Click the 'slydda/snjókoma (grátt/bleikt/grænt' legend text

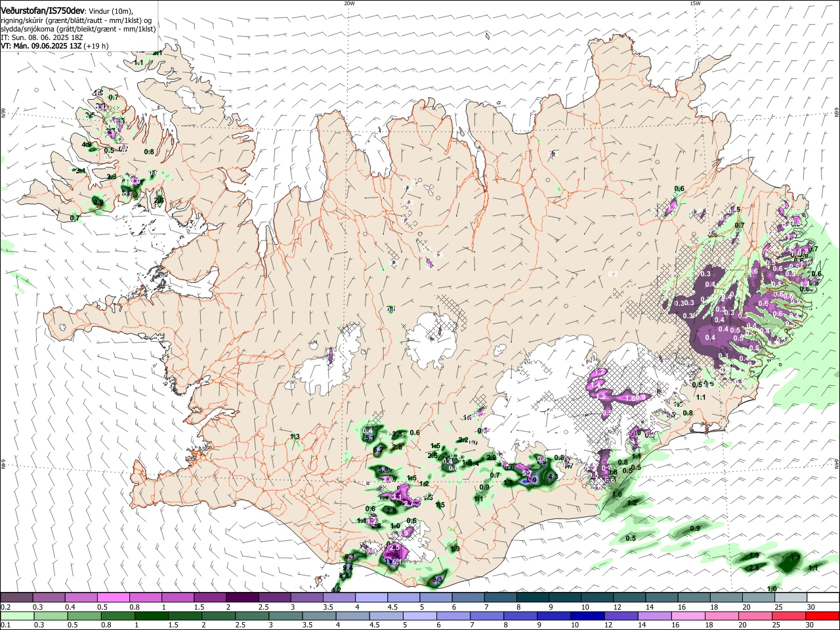pos(57,29)
